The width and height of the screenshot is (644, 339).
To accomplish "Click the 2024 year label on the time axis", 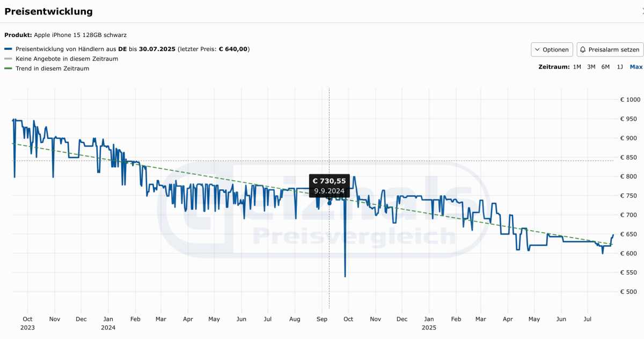I will (x=108, y=327).
